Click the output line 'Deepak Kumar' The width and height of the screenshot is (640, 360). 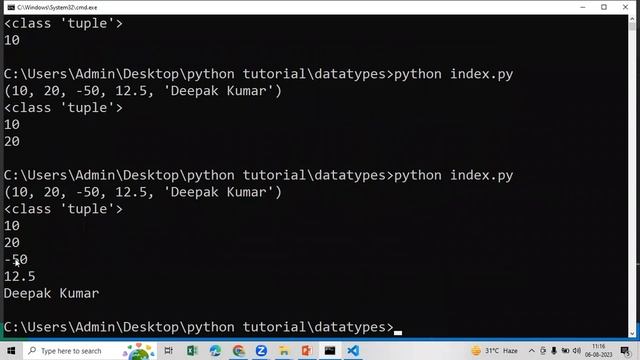pyautogui.click(x=51, y=293)
